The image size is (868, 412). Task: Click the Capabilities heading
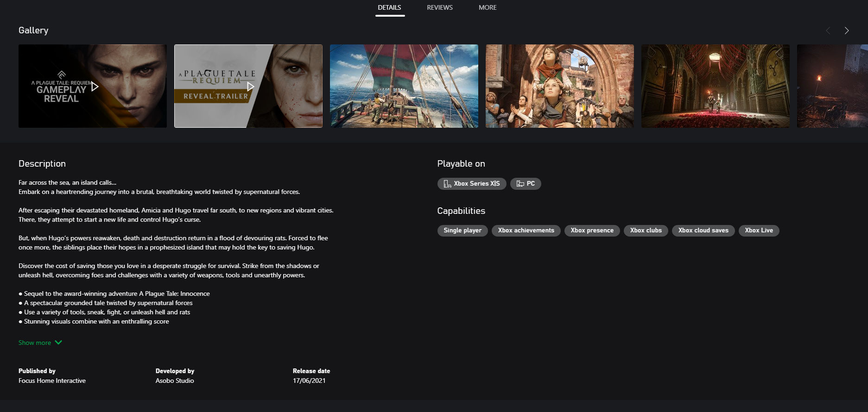[x=461, y=211]
